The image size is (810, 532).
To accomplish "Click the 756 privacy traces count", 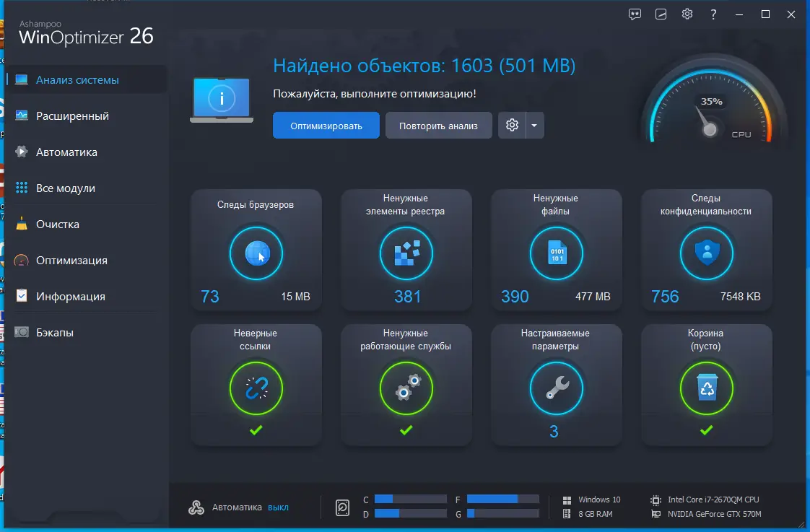I will [665, 297].
